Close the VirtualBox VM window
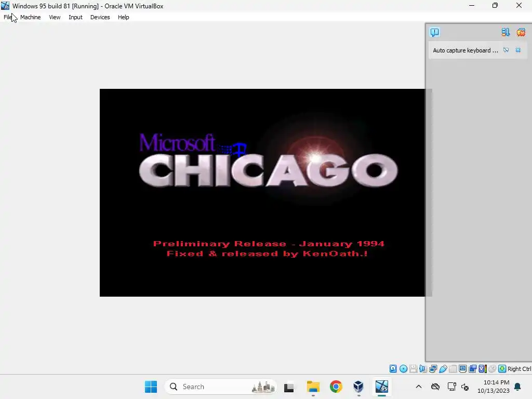Image resolution: width=532 pixels, height=399 pixels. [519, 6]
